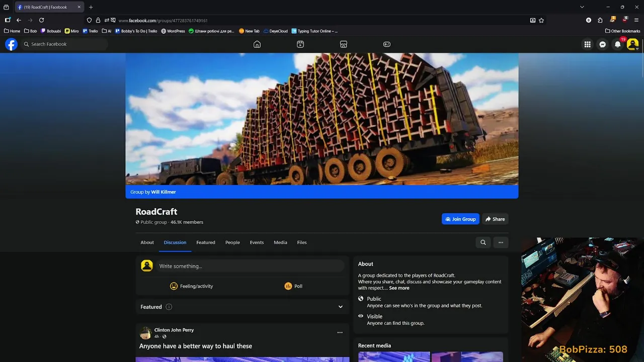The width and height of the screenshot is (644, 362).
Task: Open Clinton John Perry post options
Action: [340, 332]
